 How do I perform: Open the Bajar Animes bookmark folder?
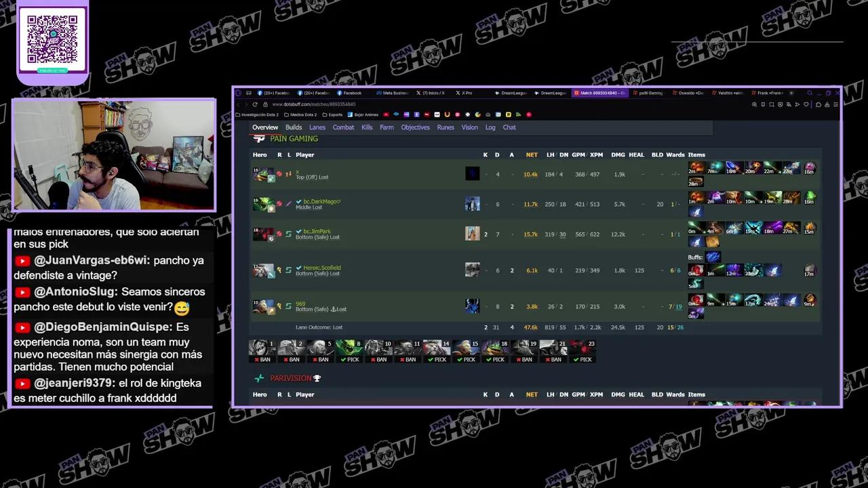(x=363, y=115)
